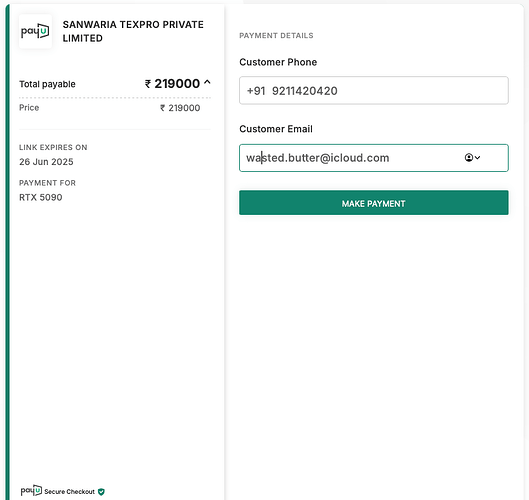Click the Secure Checkout text
This screenshot has width=529, height=500.
click(69, 492)
